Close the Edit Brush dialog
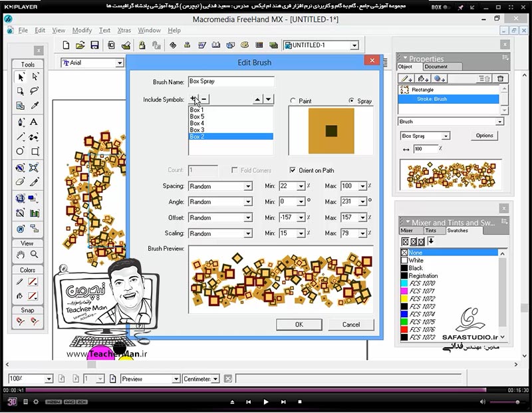Image resolution: width=532 pixels, height=413 pixels. tap(372, 61)
